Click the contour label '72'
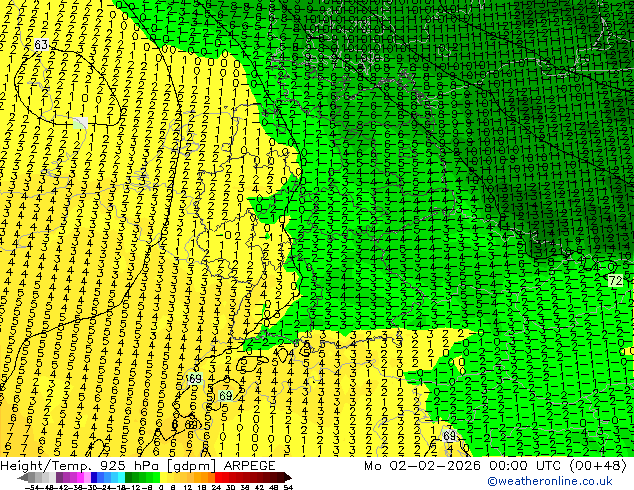634x490 pixels. (x=615, y=281)
